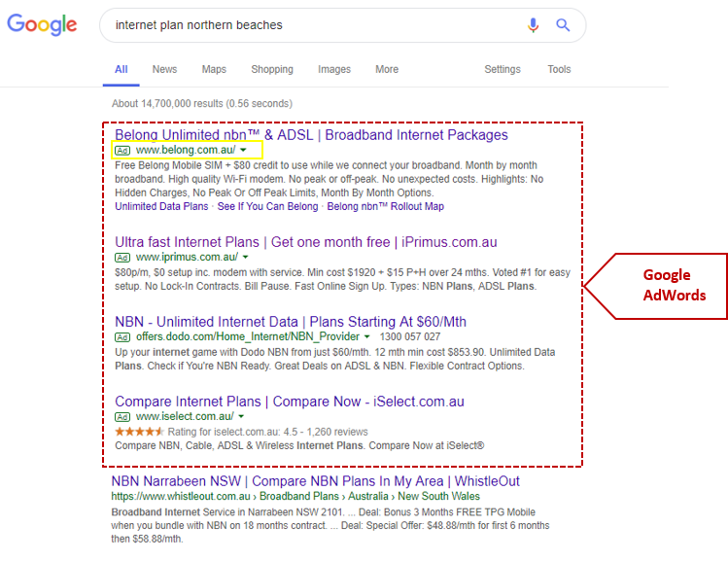Click the Ad badge beside offers.dodo.com

coord(122,337)
